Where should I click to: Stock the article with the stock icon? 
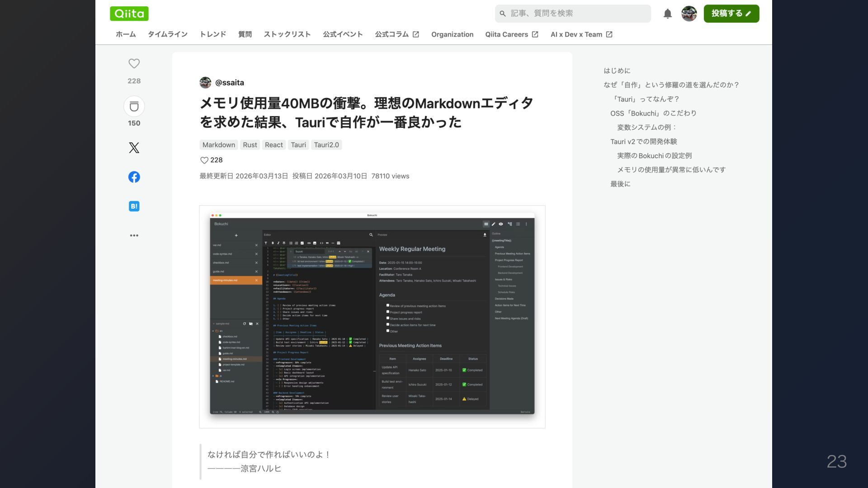click(x=134, y=107)
